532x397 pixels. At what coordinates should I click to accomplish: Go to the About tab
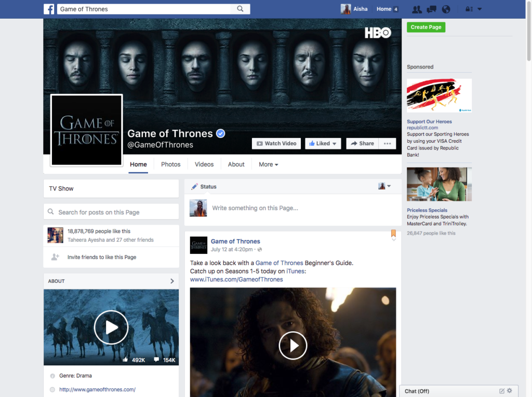[236, 165]
